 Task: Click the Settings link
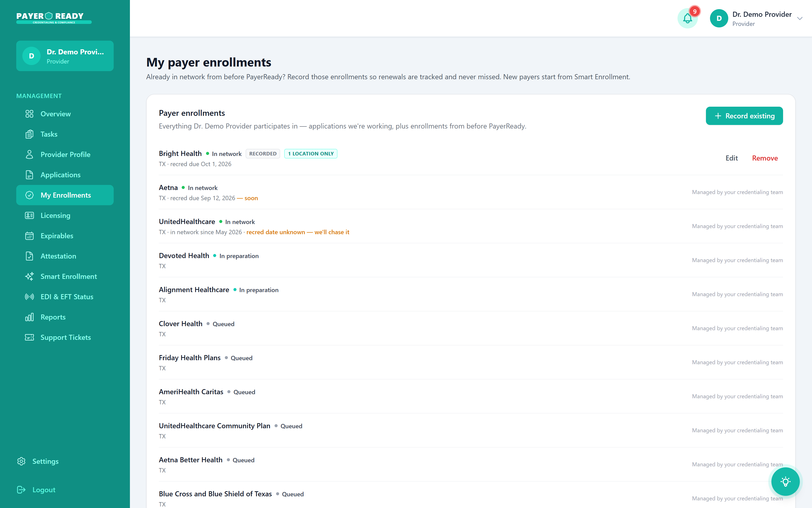pos(45,461)
